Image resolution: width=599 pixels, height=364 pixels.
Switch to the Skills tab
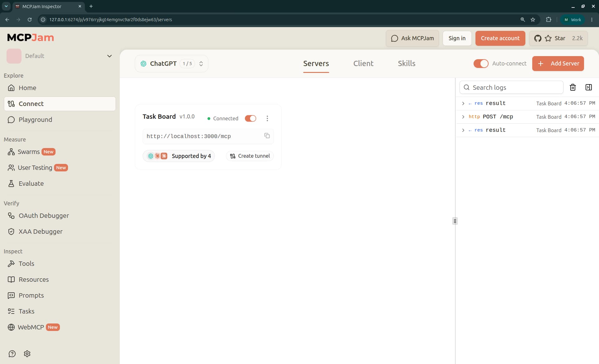click(x=407, y=64)
